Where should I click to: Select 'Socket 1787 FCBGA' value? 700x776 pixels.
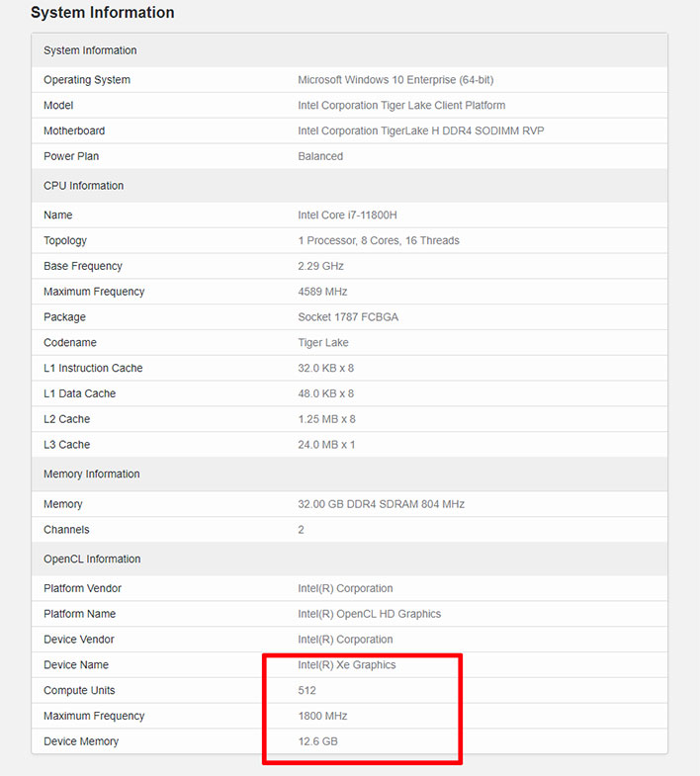pyautogui.click(x=348, y=317)
